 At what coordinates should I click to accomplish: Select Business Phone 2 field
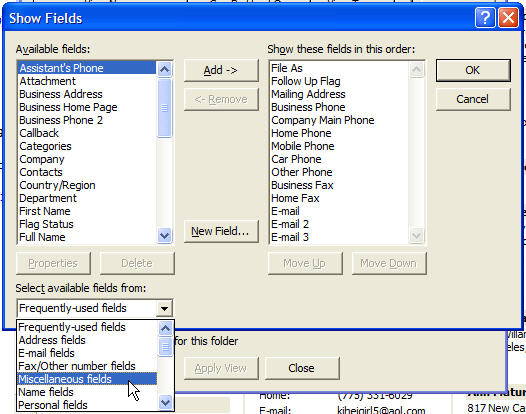pyautogui.click(x=87, y=120)
